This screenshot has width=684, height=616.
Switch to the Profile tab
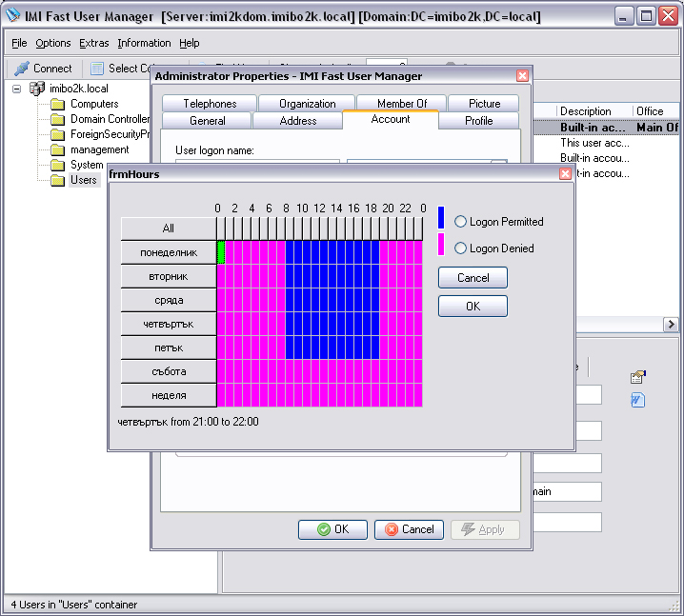coord(478,121)
